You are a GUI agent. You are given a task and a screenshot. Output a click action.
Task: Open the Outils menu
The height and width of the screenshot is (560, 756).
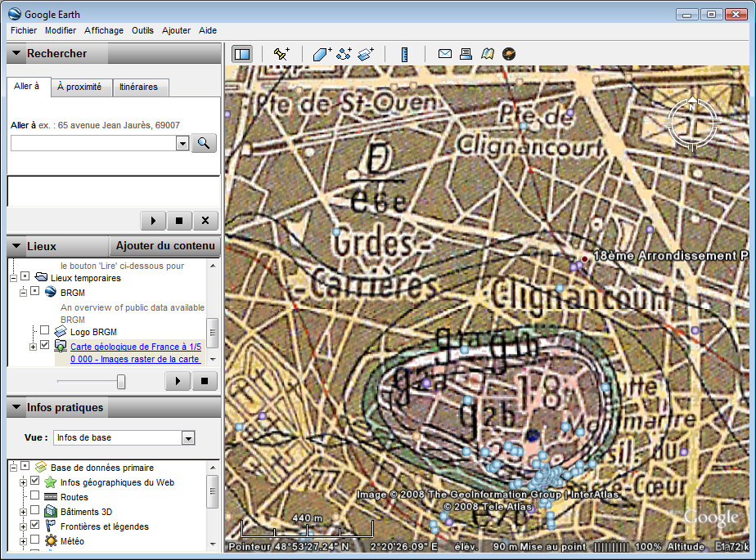[142, 30]
